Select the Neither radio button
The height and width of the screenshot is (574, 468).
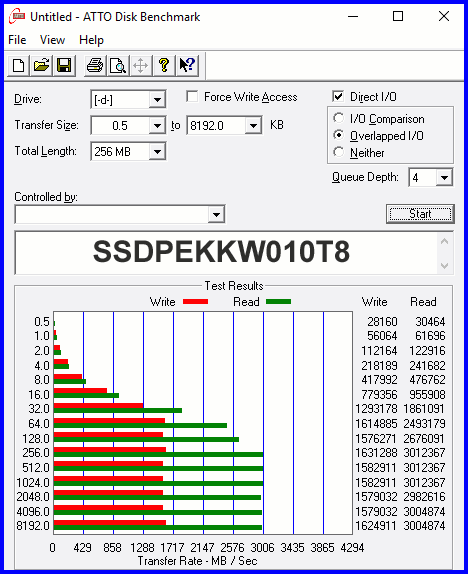pyautogui.click(x=339, y=152)
